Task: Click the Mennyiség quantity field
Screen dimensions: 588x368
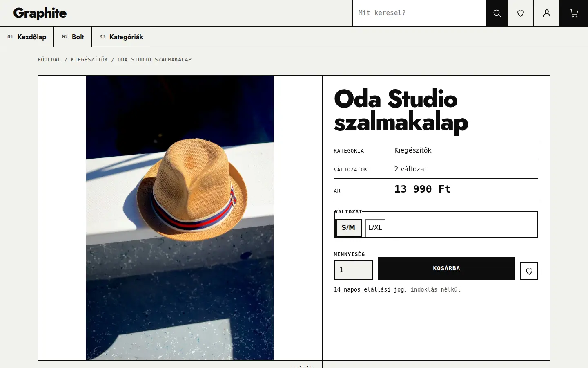Action: (354, 270)
